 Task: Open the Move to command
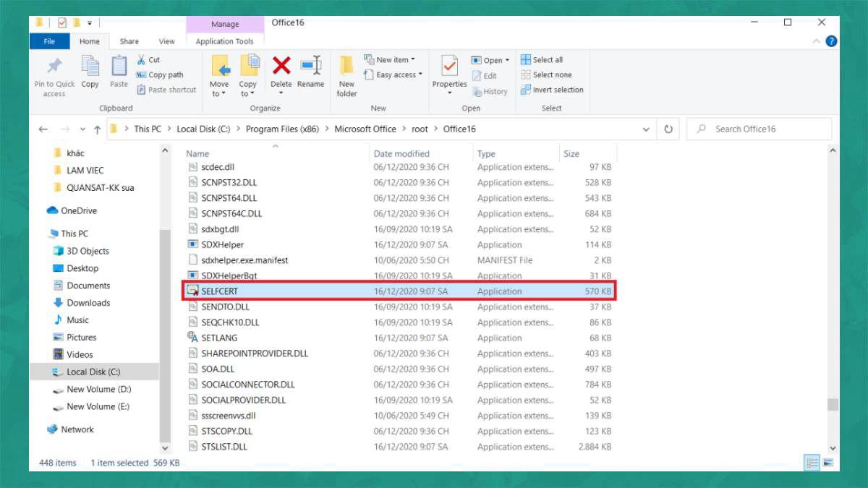tap(220, 76)
